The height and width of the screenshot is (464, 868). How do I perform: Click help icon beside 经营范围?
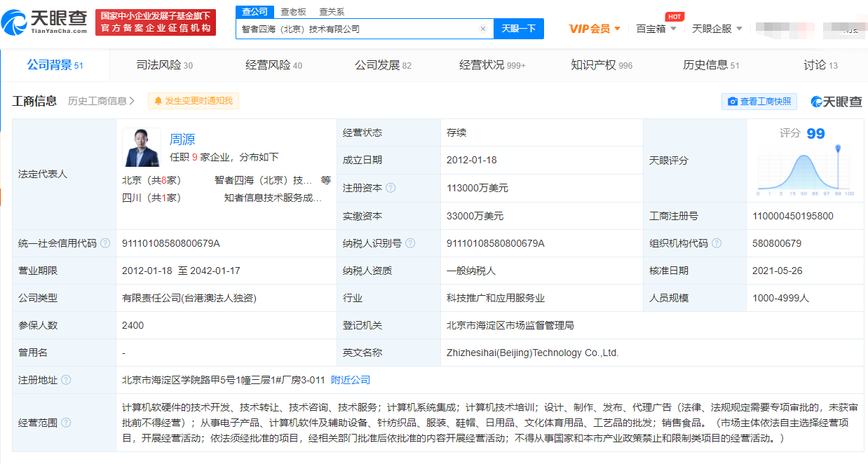coord(66,423)
